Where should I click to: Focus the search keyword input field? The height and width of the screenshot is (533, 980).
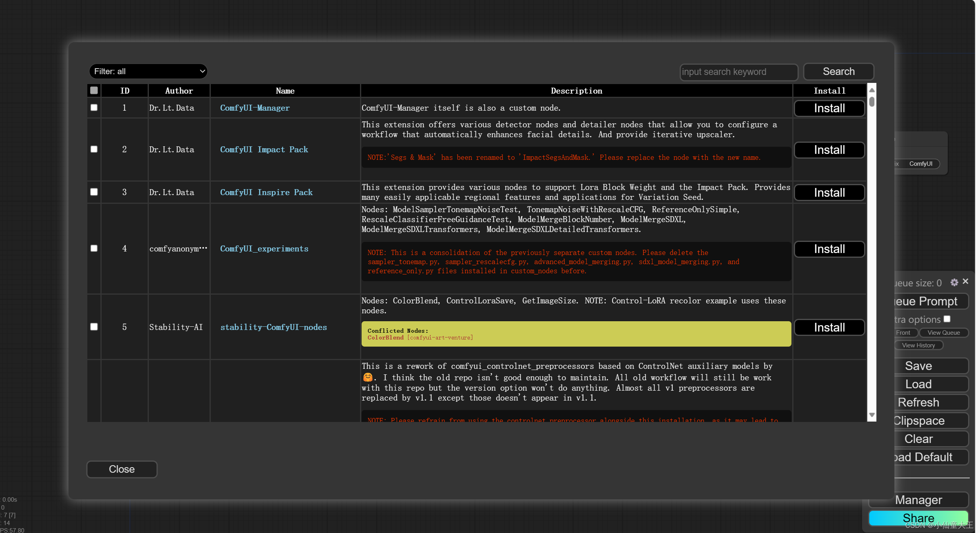(x=738, y=72)
